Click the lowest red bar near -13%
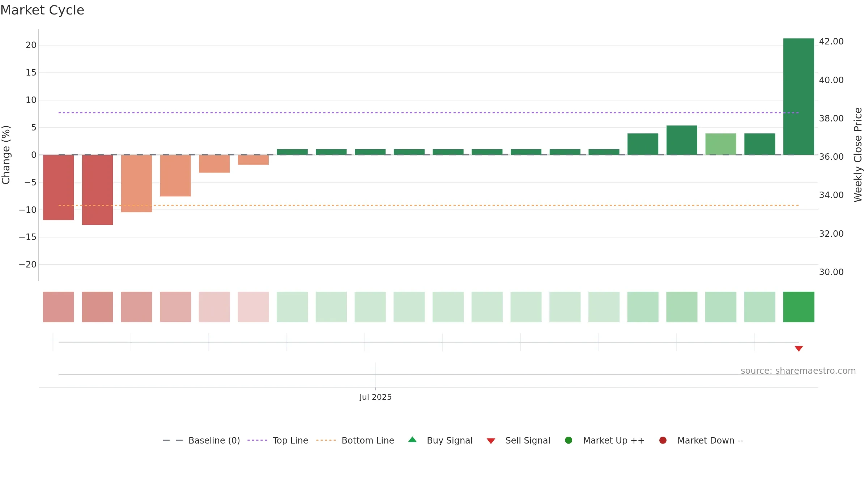868x488 pixels. pyautogui.click(x=97, y=190)
